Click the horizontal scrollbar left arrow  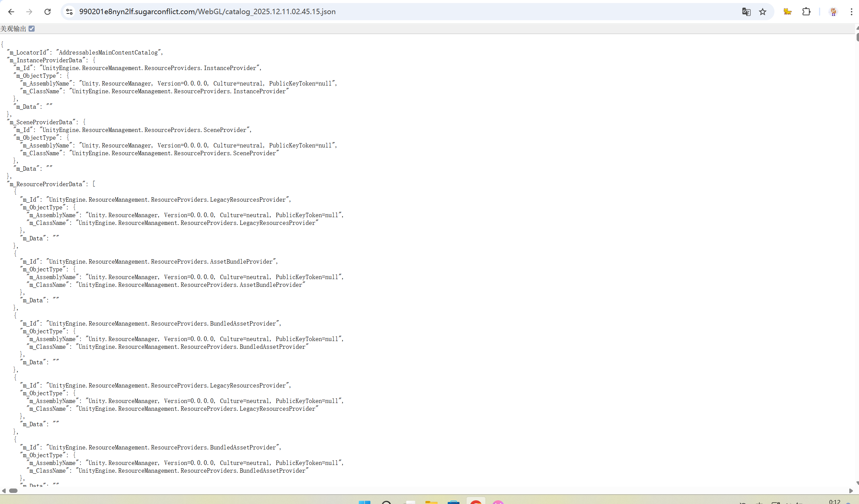click(4, 491)
